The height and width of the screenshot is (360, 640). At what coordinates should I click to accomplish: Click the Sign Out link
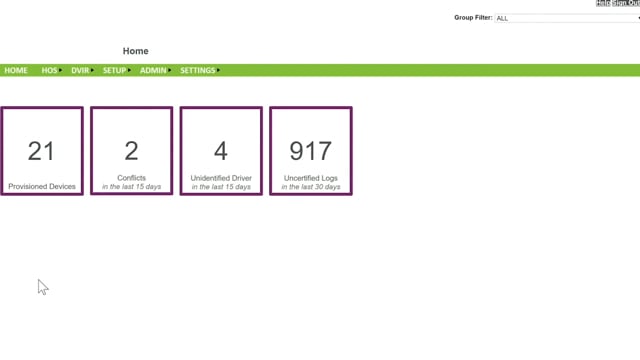626,3
